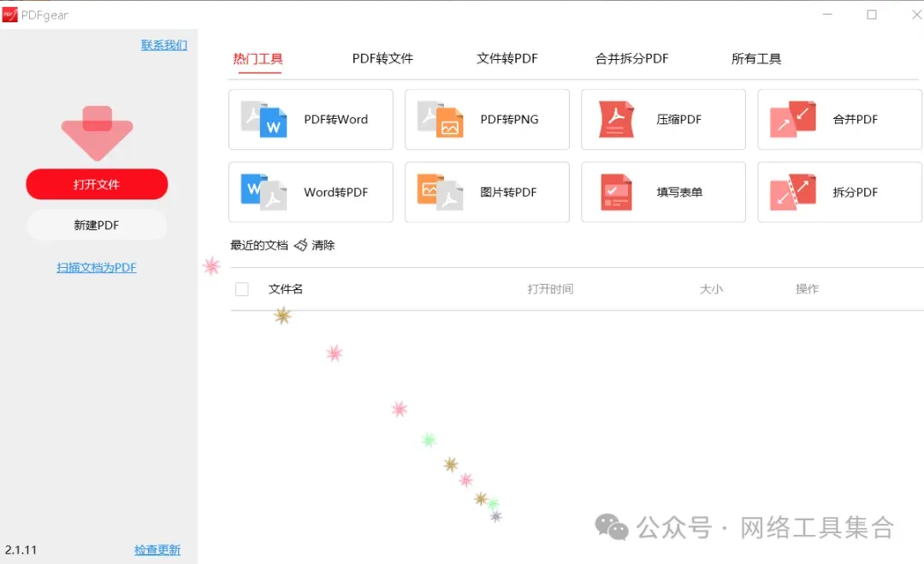
Task: Maximize the PDFgear window
Action: point(872,15)
